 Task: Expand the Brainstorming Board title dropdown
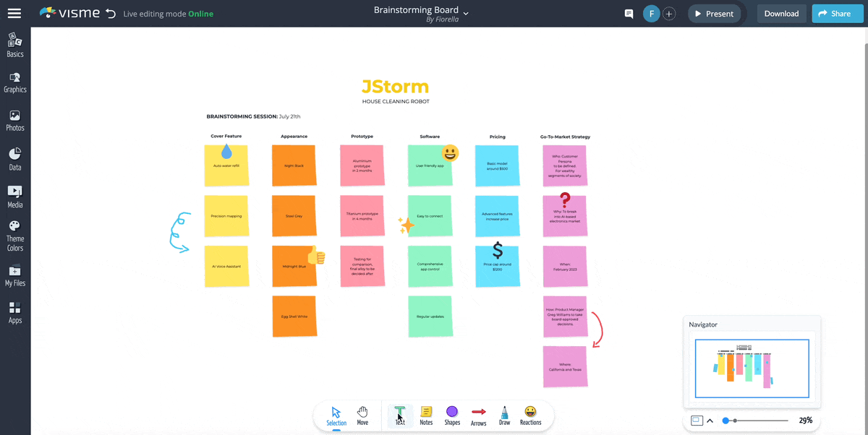click(x=466, y=13)
